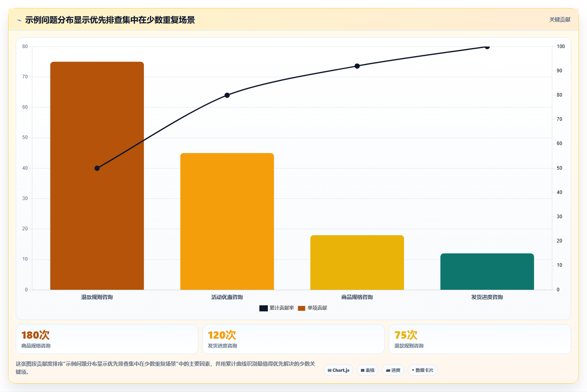Click the description paragraph starting 这张图按贡献度排序
587x392 pixels.
pos(165,368)
